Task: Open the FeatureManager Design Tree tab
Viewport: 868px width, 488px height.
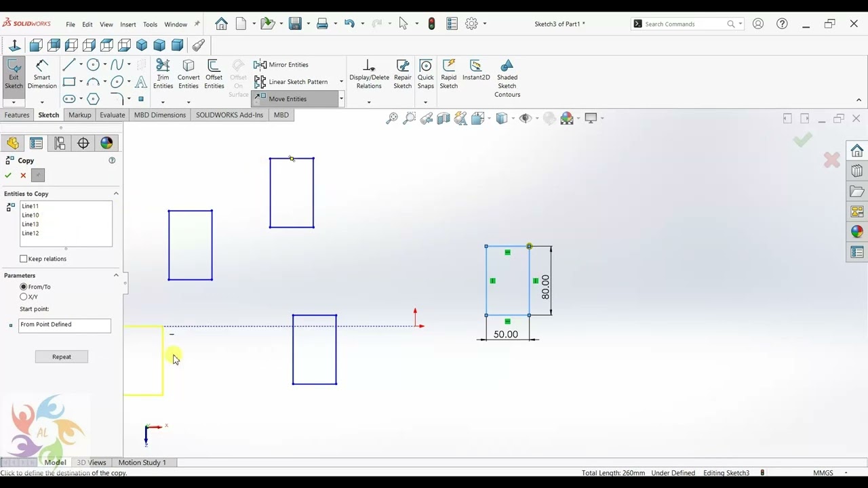Action: (x=13, y=143)
